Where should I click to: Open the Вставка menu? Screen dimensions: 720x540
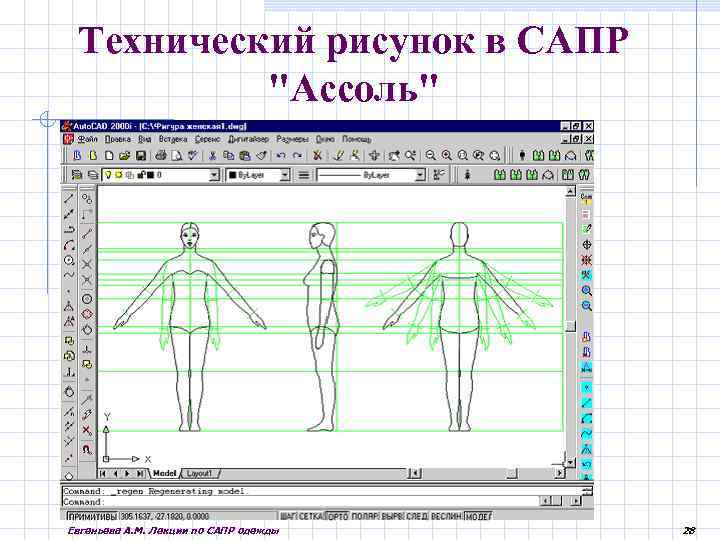(x=173, y=139)
